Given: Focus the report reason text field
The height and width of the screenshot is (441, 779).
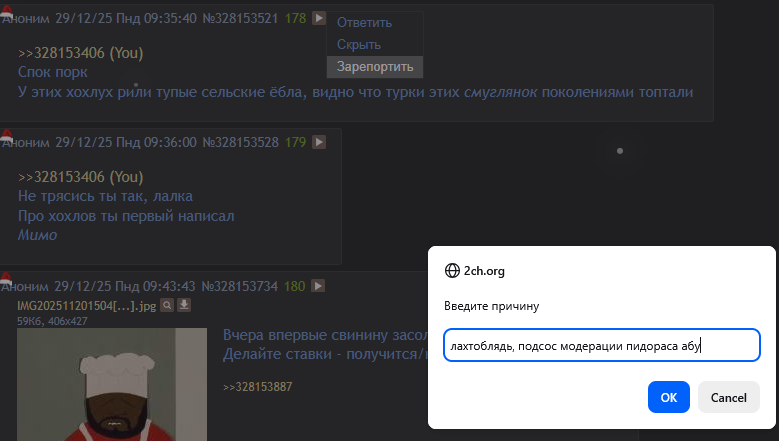Looking at the screenshot, I should point(602,345).
